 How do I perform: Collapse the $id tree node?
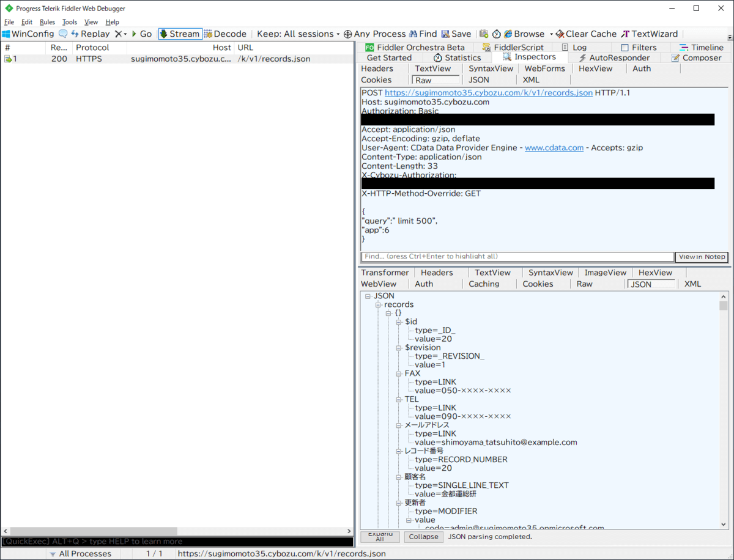click(399, 322)
